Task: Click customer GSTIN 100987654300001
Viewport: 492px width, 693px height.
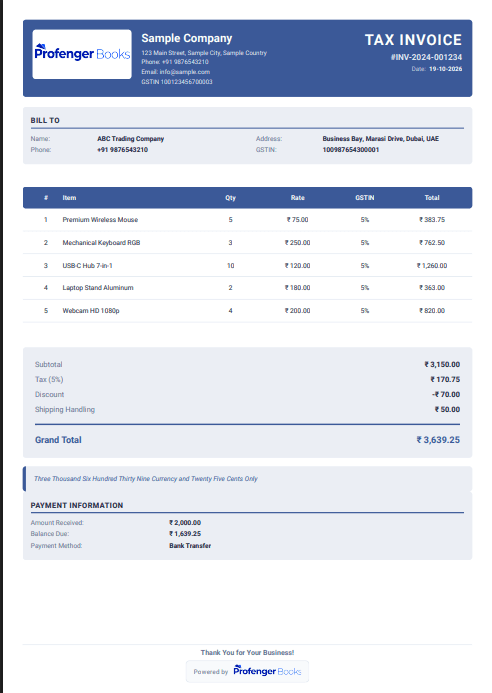Action: click(x=351, y=149)
